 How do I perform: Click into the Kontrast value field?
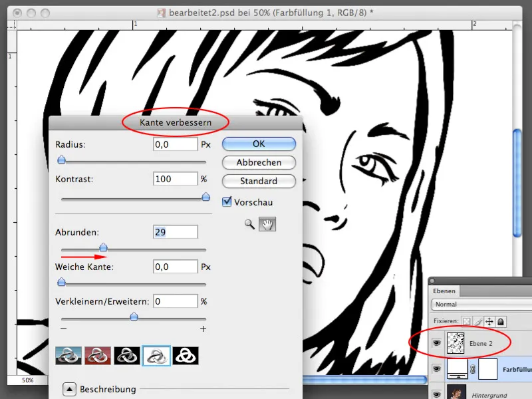175,179
